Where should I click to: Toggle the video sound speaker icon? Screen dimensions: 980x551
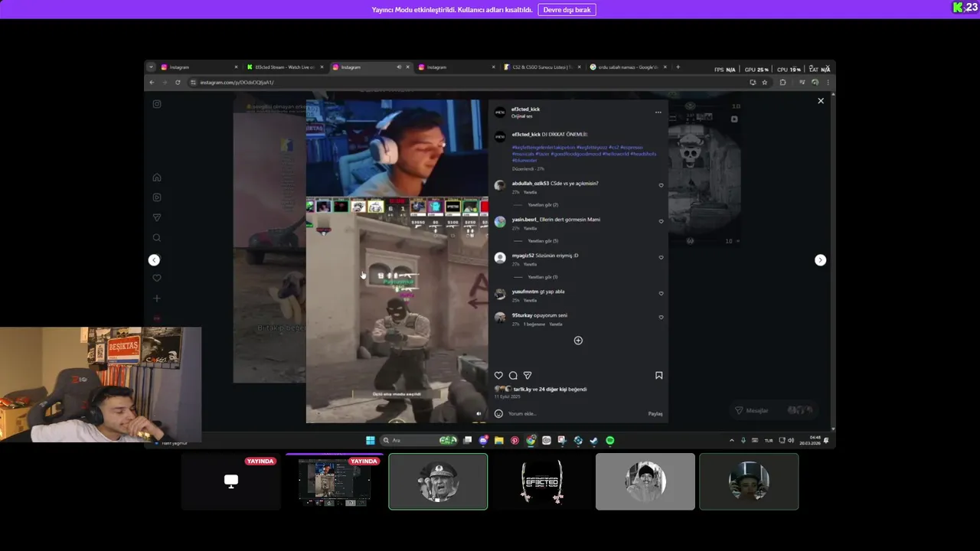(479, 414)
